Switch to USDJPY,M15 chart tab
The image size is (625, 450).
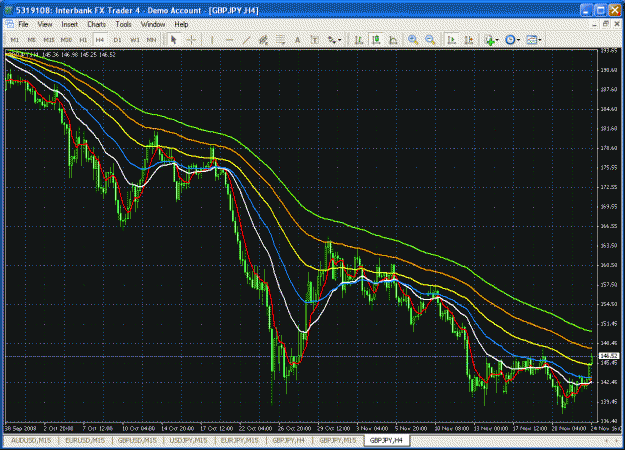pos(188,440)
